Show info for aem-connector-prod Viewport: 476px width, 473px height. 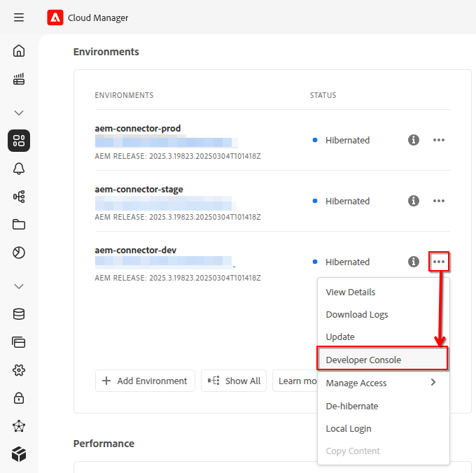(414, 140)
